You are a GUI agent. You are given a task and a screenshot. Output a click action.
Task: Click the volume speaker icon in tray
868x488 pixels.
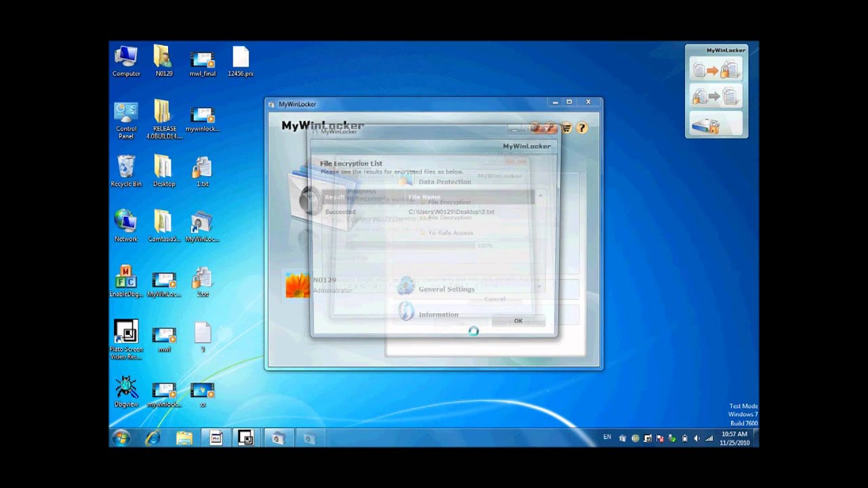[696, 439]
